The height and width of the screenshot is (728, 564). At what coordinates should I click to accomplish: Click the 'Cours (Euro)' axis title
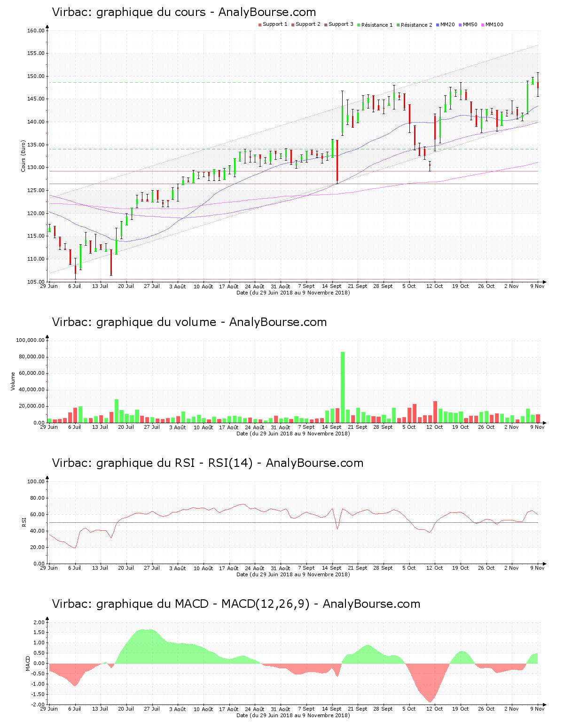coord(23,156)
